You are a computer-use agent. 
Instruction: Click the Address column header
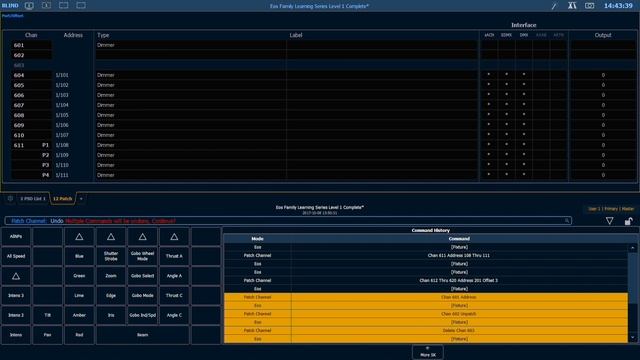(x=73, y=35)
